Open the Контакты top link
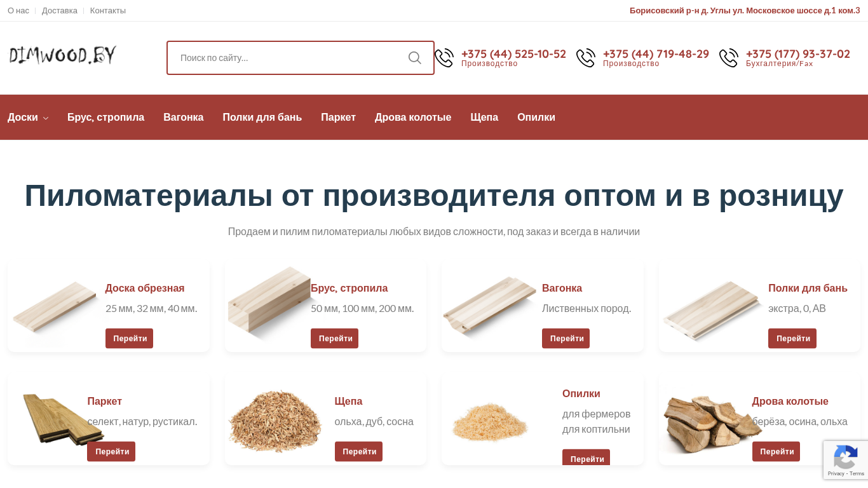This screenshot has width=868, height=488. click(108, 11)
